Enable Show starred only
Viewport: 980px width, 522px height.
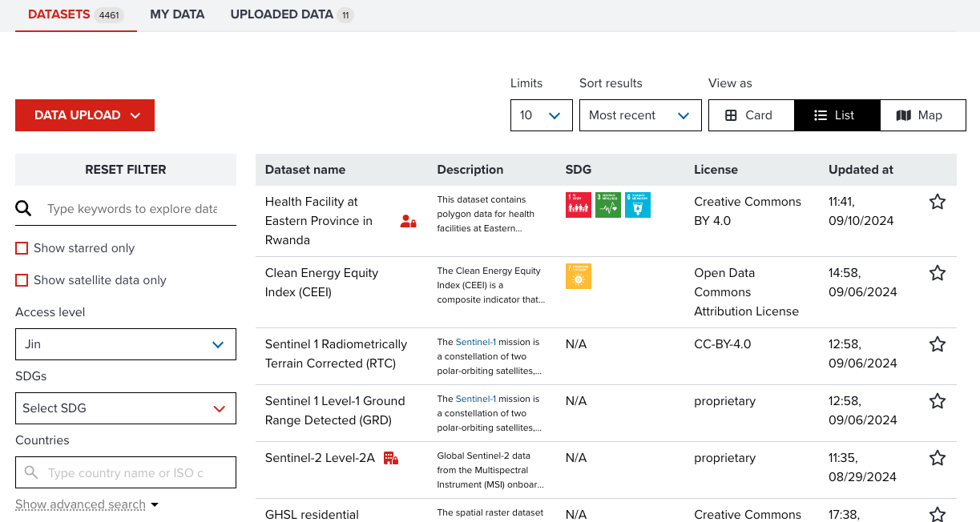tap(22, 247)
